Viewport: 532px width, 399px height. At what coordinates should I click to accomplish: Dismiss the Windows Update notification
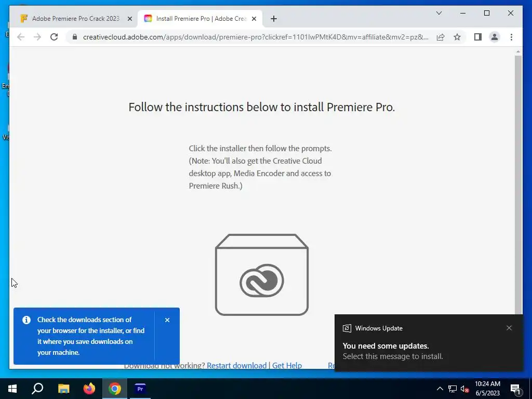point(509,328)
